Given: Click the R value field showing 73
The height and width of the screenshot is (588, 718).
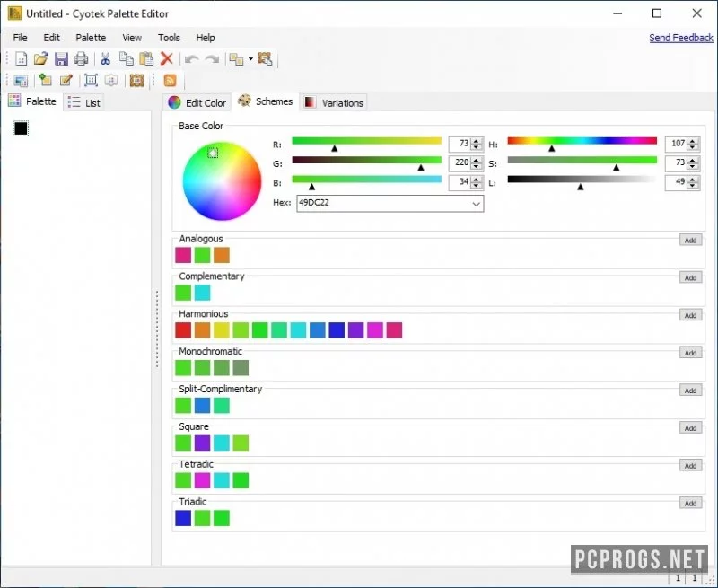Looking at the screenshot, I should click(460, 144).
